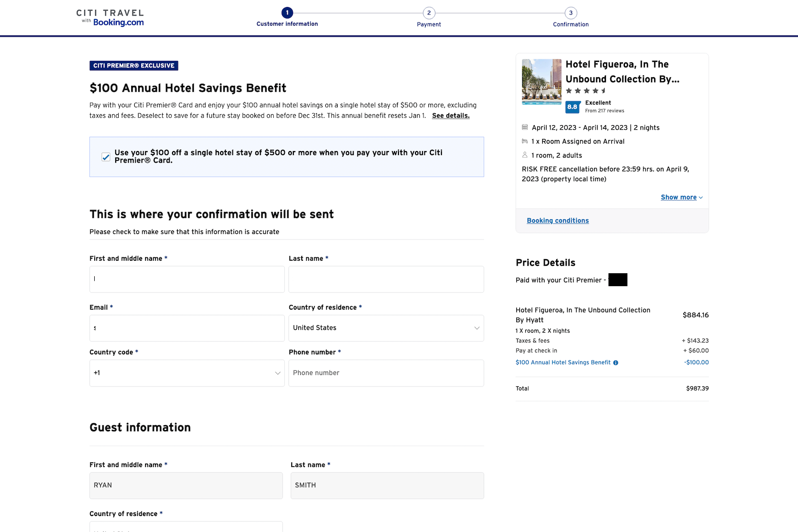Click the person icon beside 1 room, 2 adults
This screenshot has height=532, width=798.
tap(525, 155)
